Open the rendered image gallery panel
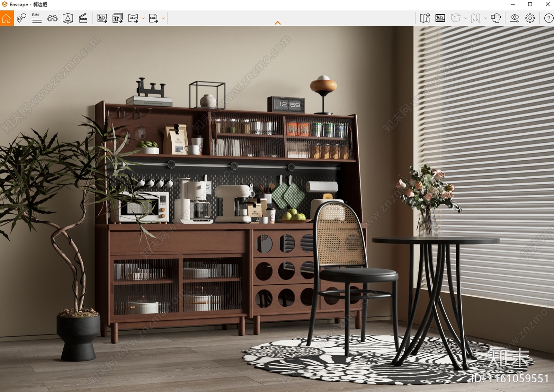554x392 pixels. coord(440,18)
